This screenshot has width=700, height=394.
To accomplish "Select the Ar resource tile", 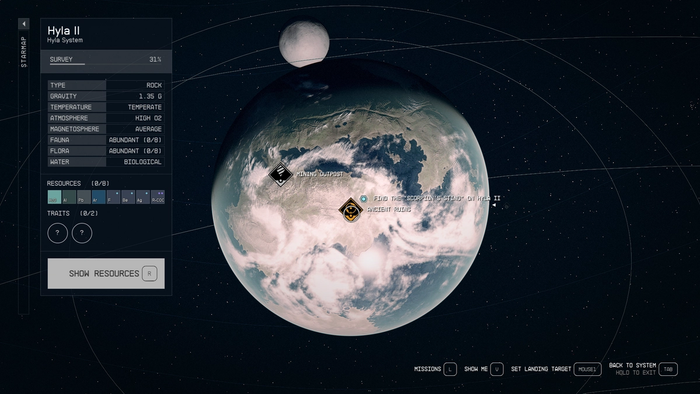I will coord(99,197).
